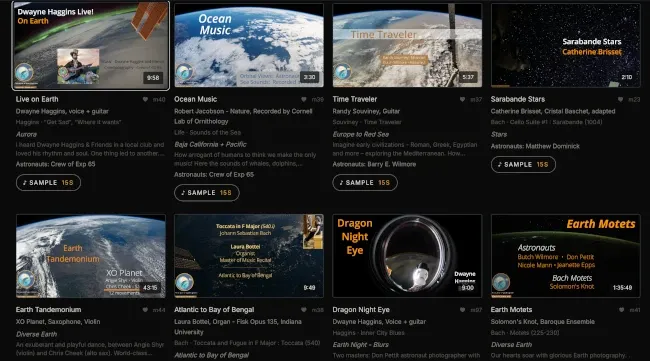
Task: Click 'Randy Souviney, Guitar' performer text
Action: 366,111
